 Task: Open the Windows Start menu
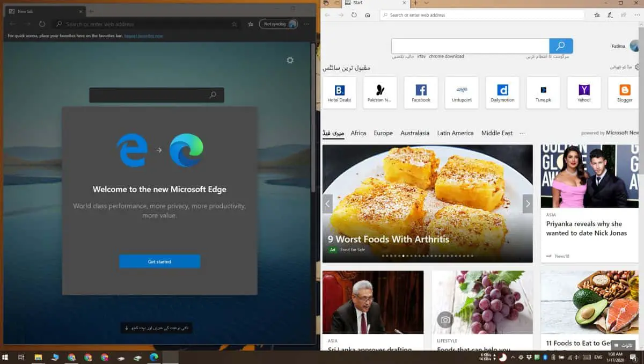coord(6,357)
